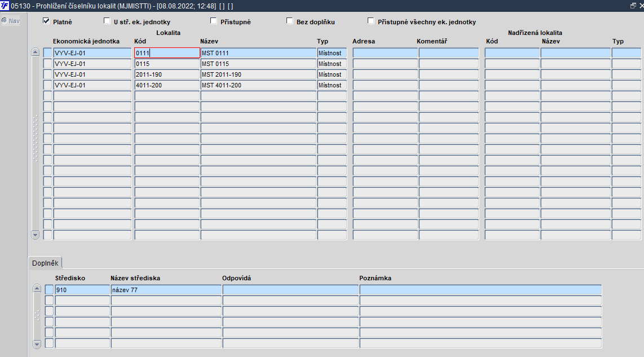Screen dimensions: 644x357
Task: Select the row marker for středisko 910
Action: click(49, 290)
